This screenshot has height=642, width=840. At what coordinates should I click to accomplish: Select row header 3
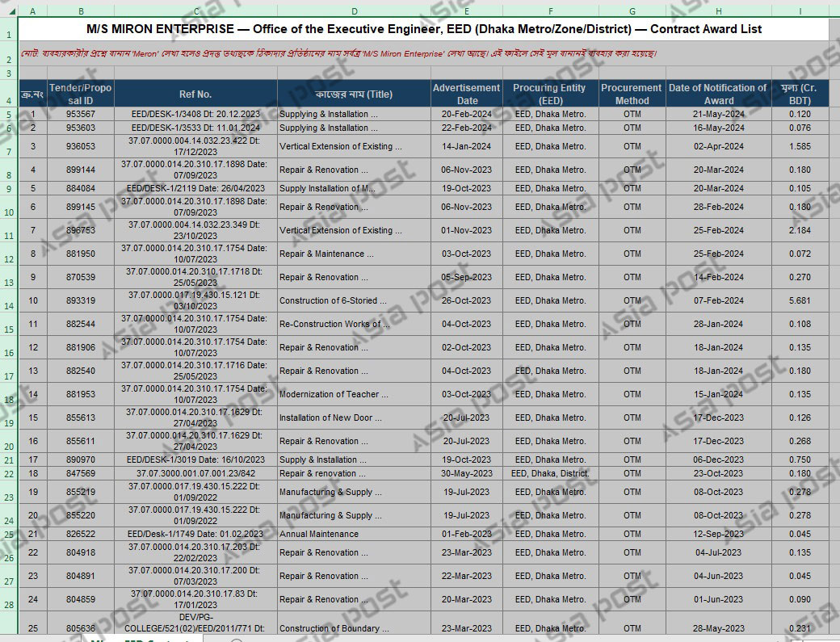(x=9, y=73)
